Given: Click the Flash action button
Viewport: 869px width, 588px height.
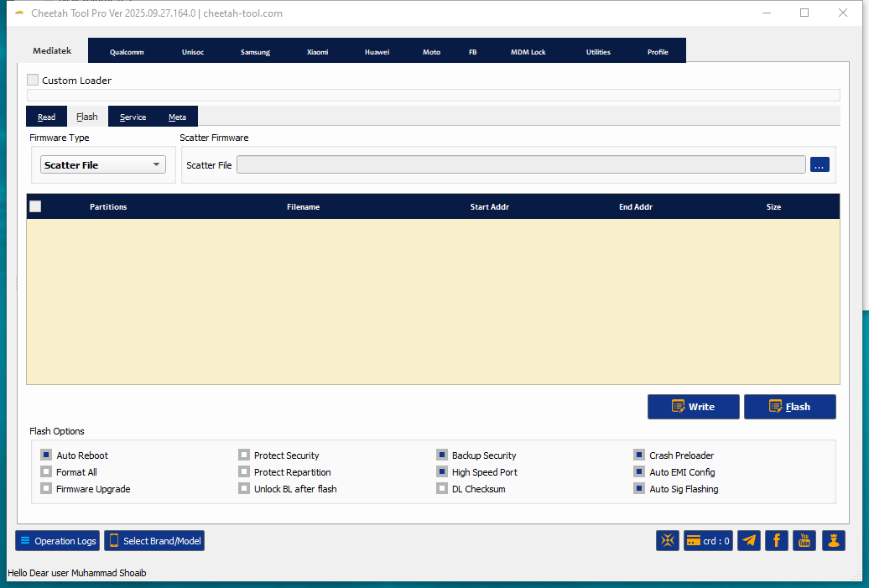Looking at the screenshot, I should 789,407.
